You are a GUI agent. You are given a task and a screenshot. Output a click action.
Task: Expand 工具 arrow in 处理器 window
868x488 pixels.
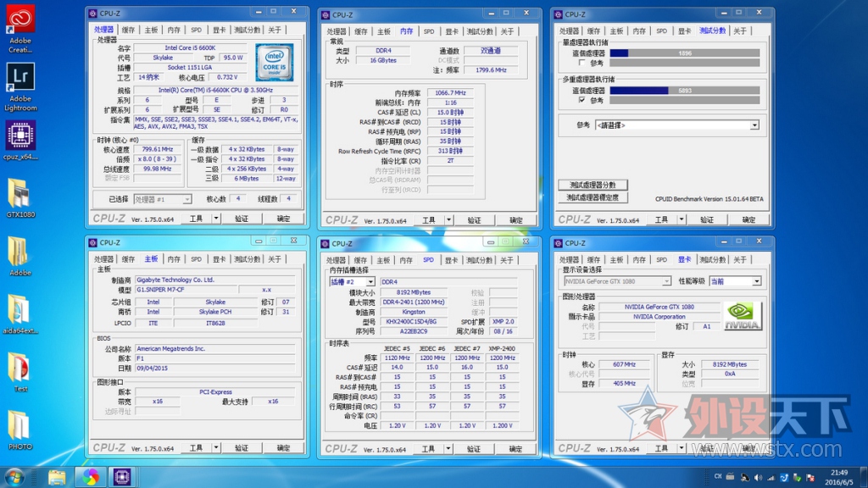coord(216,219)
